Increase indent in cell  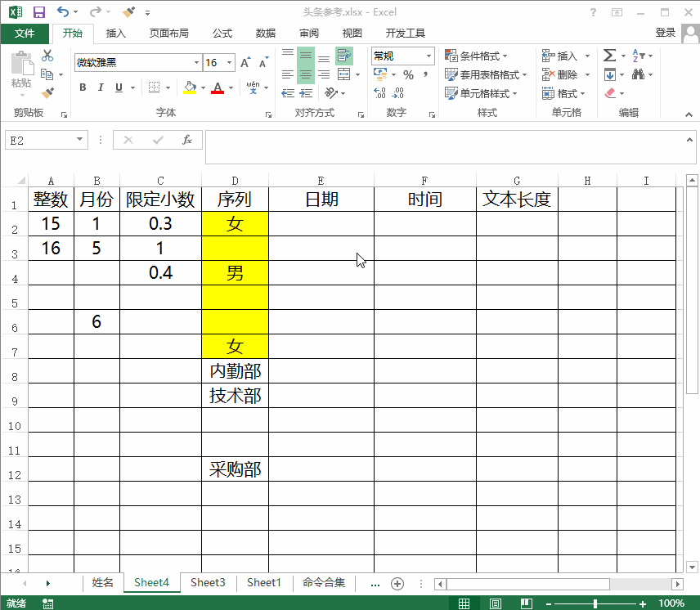[x=306, y=93]
